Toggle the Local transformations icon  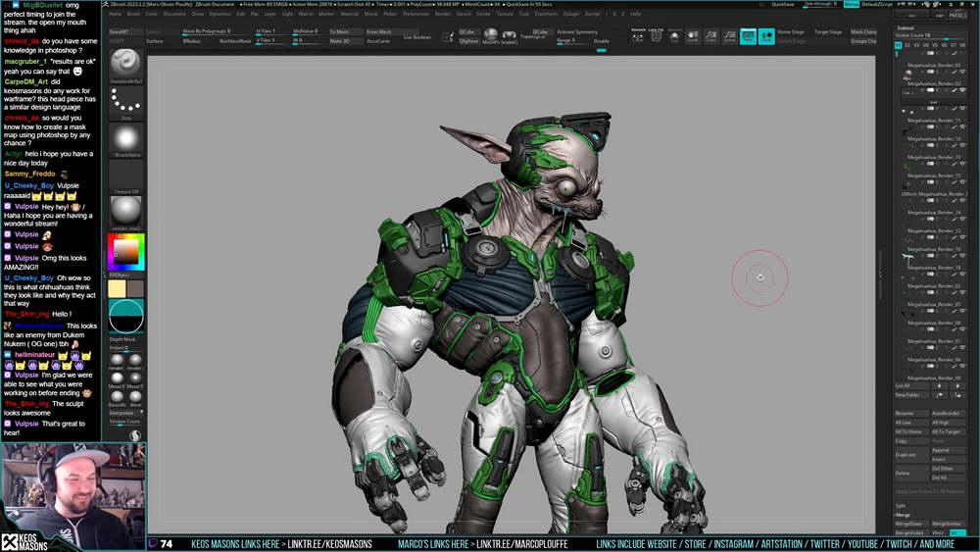click(766, 36)
